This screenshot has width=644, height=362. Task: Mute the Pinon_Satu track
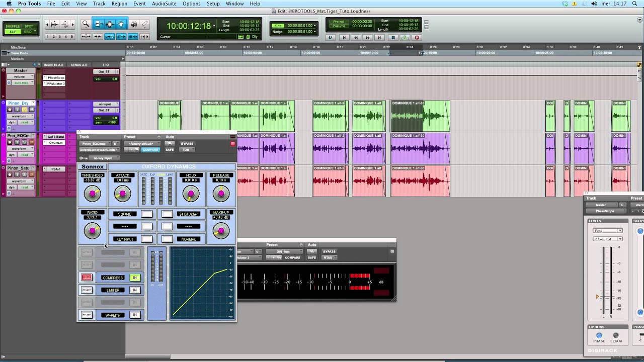pyautogui.click(x=32, y=175)
